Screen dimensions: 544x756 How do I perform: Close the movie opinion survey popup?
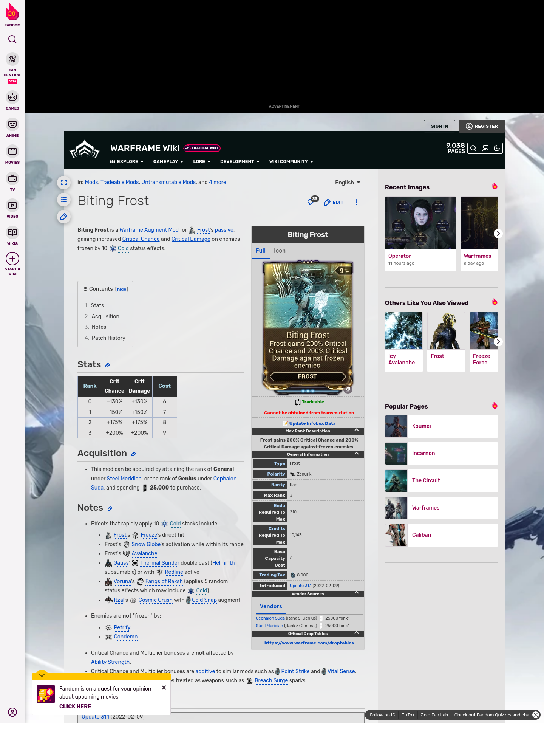(x=164, y=688)
